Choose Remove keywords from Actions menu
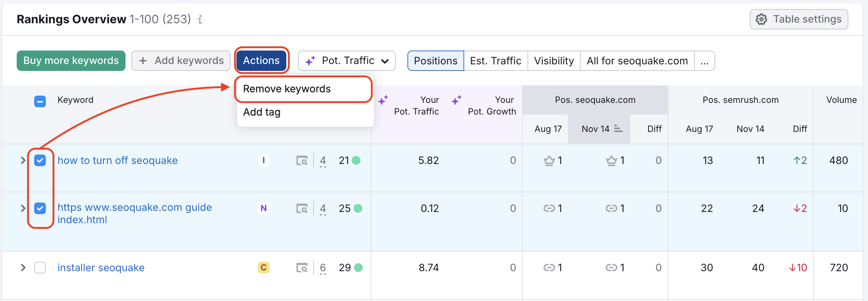This screenshot has width=868, height=301. pyautogui.click(x=287, y=89)
